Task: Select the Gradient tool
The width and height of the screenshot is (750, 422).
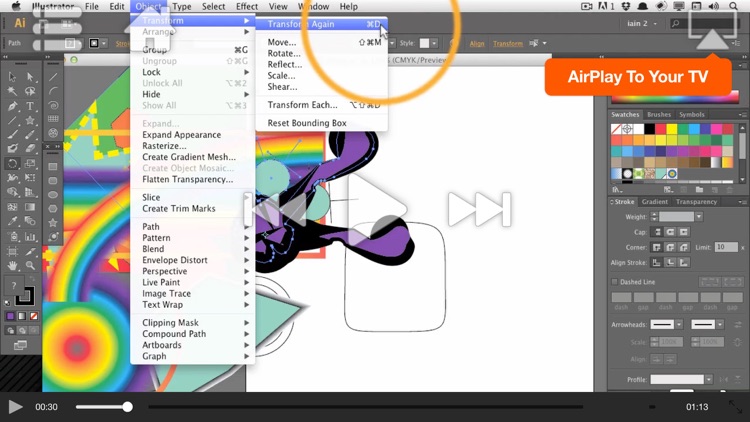Action: [x=30, y=207]
